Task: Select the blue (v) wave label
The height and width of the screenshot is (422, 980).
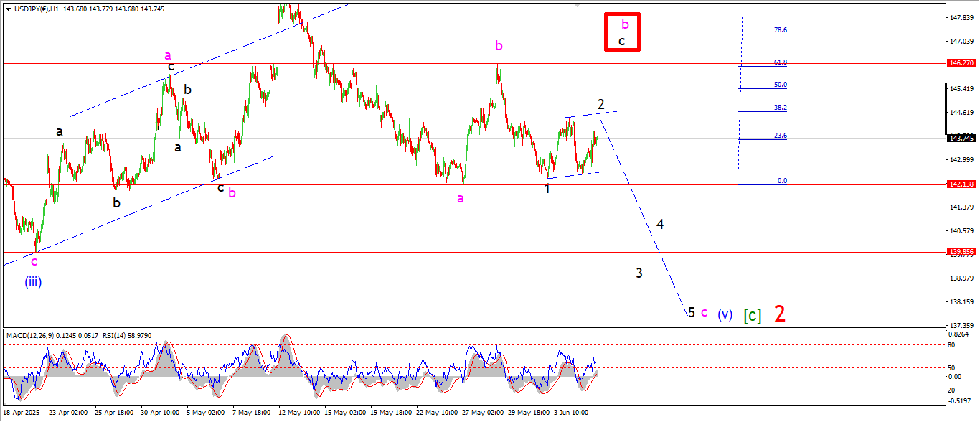Action: (725, 314)
